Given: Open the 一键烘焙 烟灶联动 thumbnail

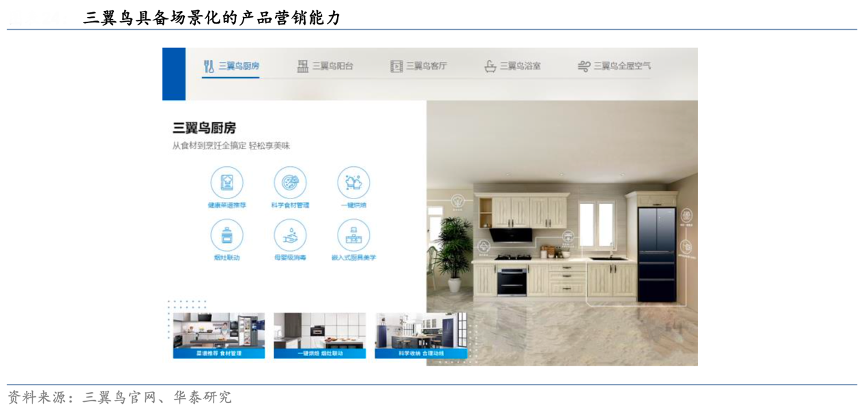Looking at the screenshot, I should point(319,335).
